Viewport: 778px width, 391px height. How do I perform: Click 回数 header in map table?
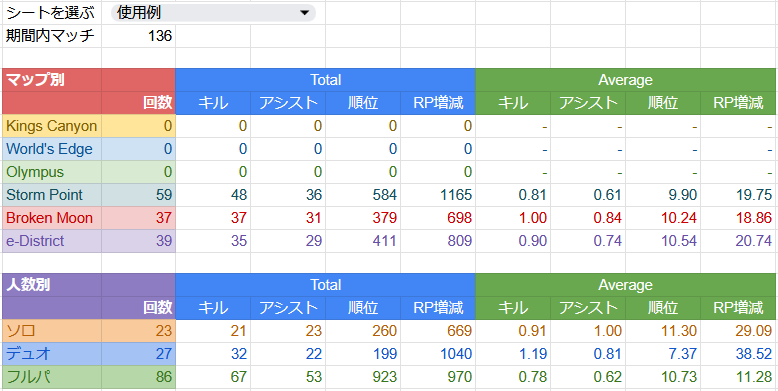tap(138, 103)
